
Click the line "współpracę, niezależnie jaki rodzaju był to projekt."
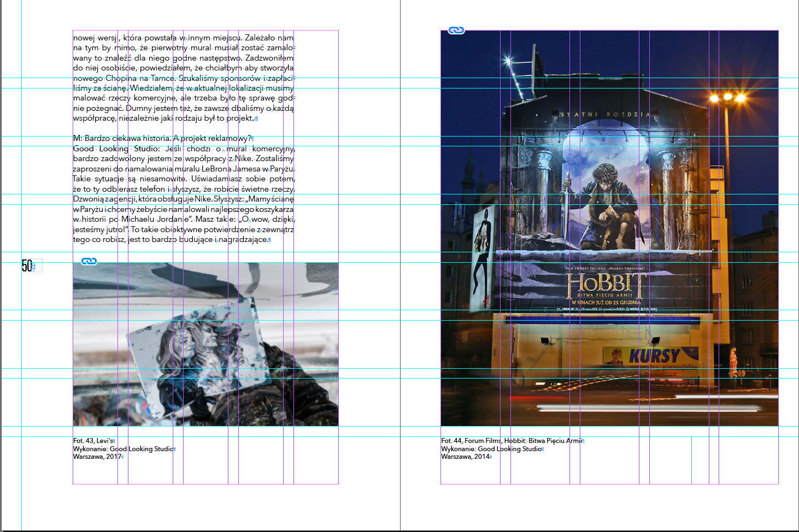163,119
